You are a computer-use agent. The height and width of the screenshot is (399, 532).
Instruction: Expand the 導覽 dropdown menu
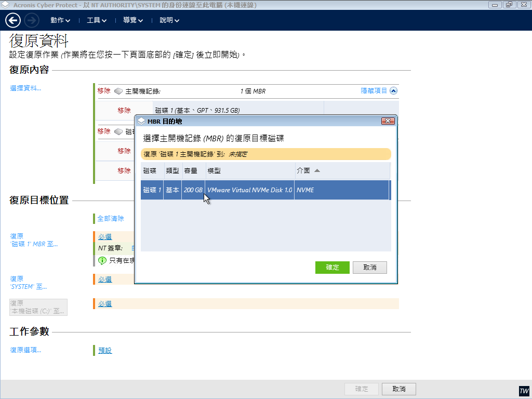133,21
